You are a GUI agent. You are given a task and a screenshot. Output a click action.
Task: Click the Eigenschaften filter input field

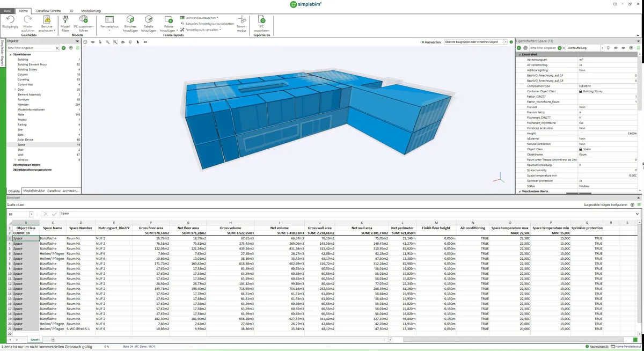(543, 48)
